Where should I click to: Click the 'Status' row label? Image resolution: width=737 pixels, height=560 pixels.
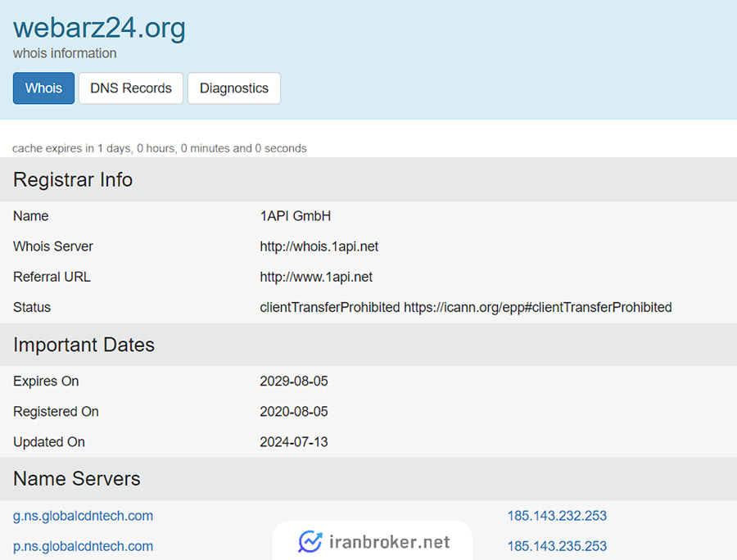click(x=32, y=307)
